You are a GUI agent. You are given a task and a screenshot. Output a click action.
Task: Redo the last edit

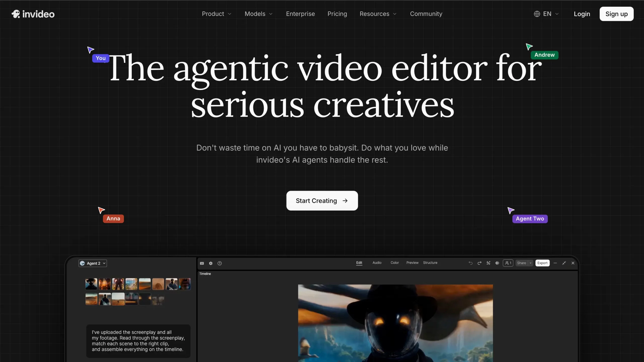[x=479, y=263]
